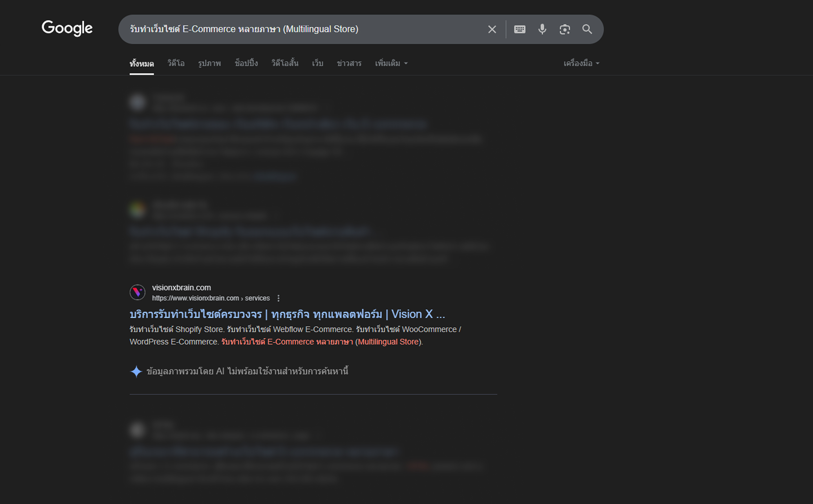
Task: Click the visionxbrain.com favicon
Action: [137, 292]
